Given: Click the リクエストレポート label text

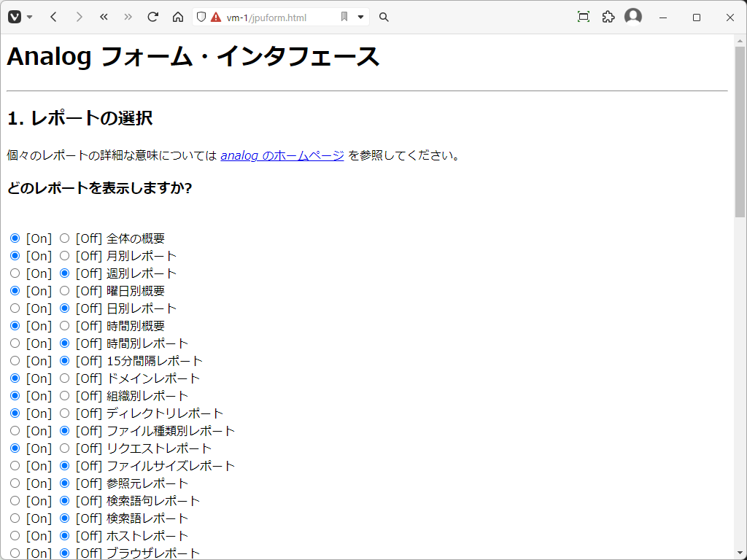Looking at the screenshot, I should tap(159, 448).
